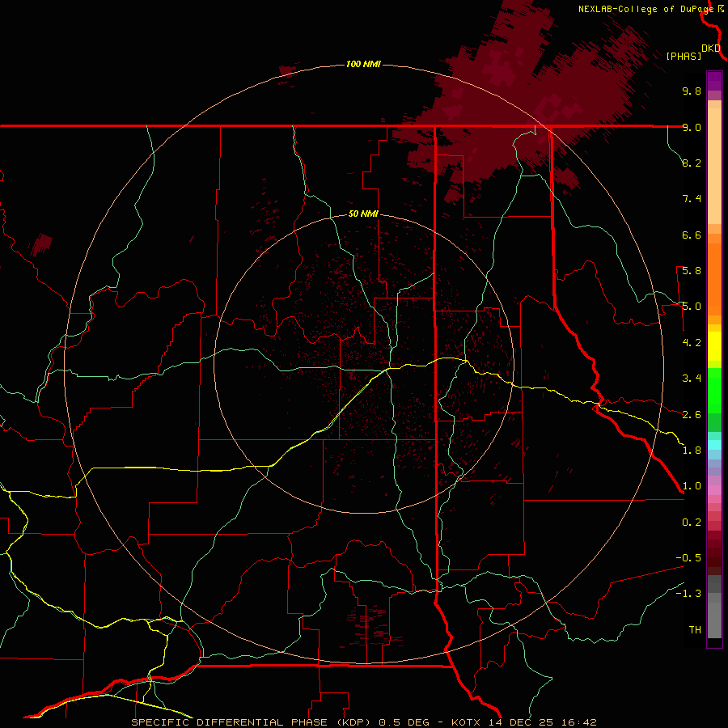
Task: Select the 5.8 scale value label
Action: coord(692,271)
